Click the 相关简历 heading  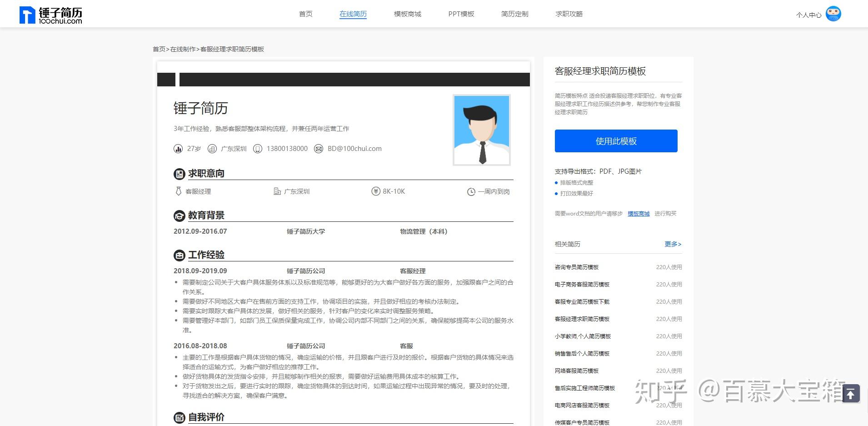point(567,244)
